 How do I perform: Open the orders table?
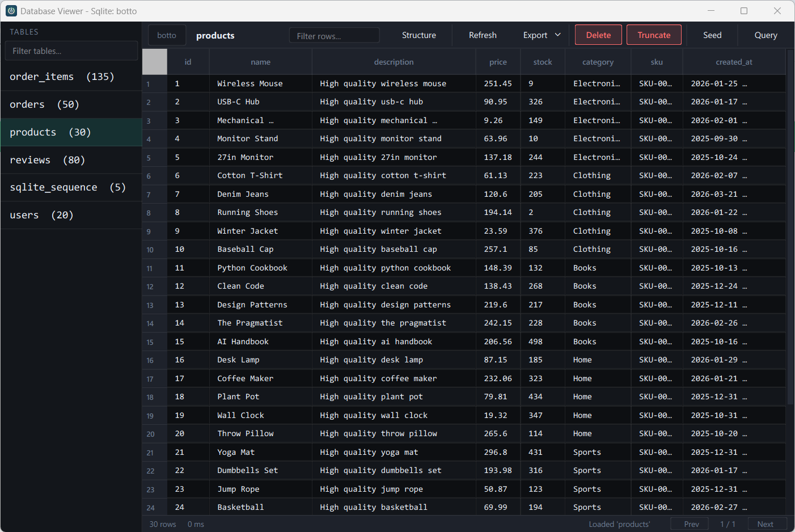[71, 104]
